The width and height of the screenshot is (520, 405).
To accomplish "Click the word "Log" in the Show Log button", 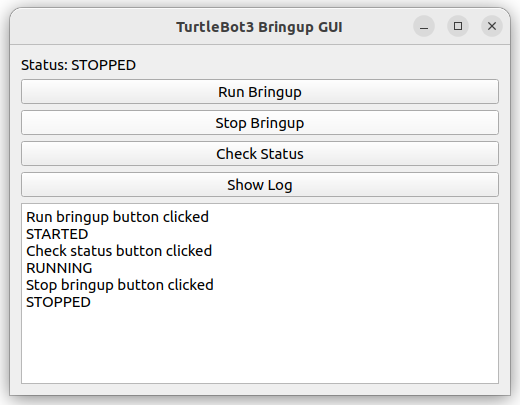I will (x=280, y=186).
